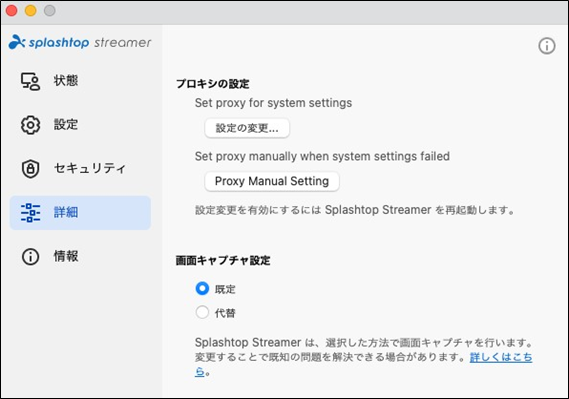Click 'Set proxy manually when system settings failed'
This screenshot has height=399, width=569.
point(322,156)
